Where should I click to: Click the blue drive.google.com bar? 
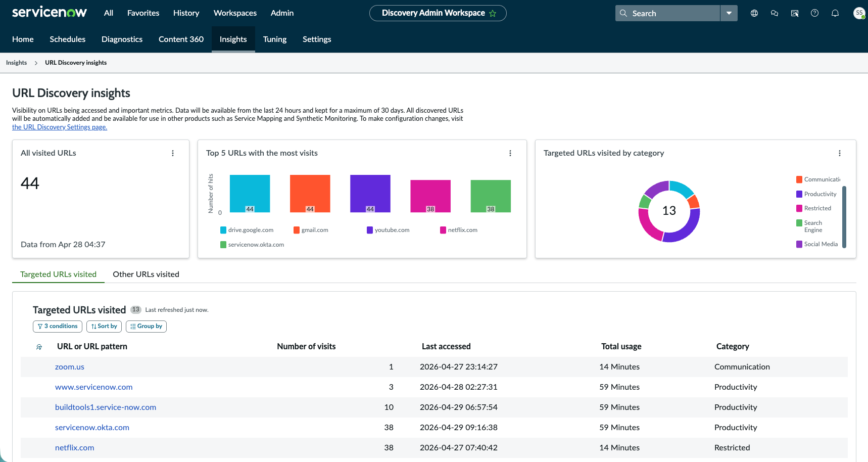click(x=250, y=194)
